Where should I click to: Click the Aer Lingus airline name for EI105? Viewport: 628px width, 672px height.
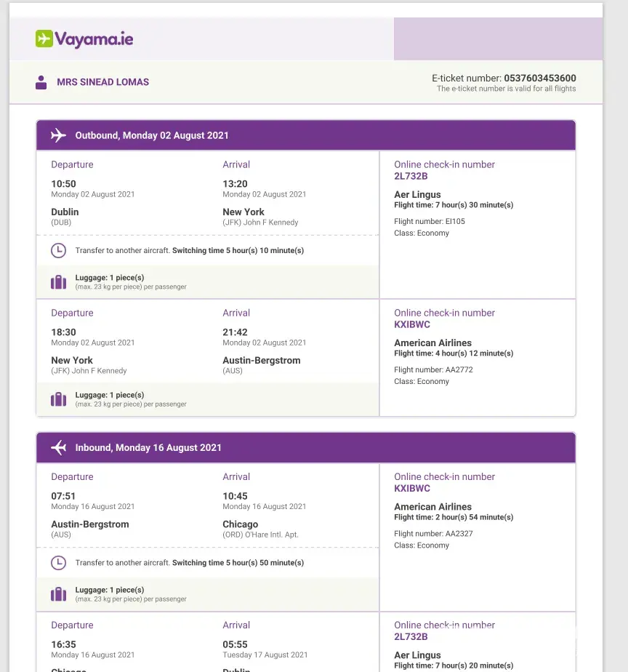point(417,195)
